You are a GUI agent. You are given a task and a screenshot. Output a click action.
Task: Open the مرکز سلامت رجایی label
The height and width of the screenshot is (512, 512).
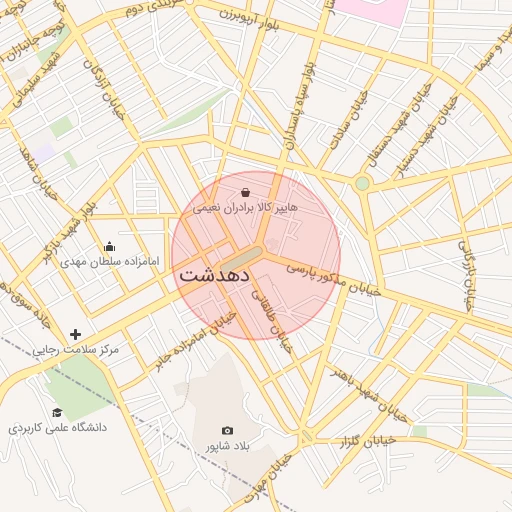point(76,350)
